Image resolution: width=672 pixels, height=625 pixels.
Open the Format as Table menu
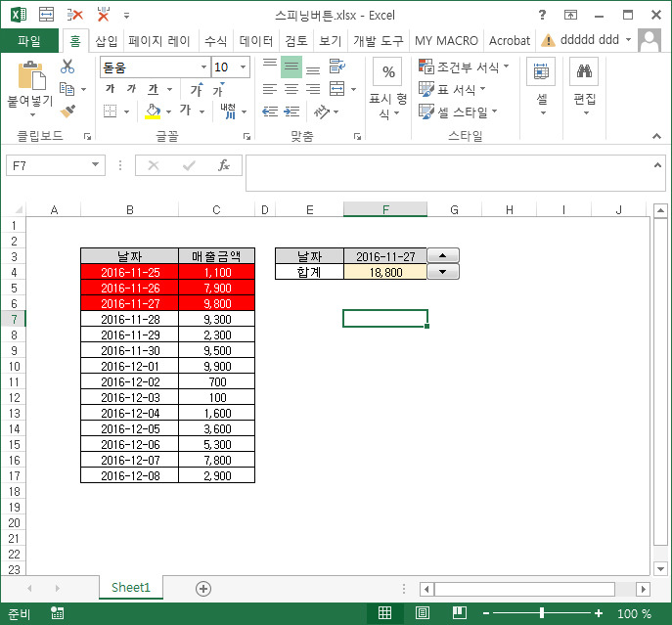[452, 89]
